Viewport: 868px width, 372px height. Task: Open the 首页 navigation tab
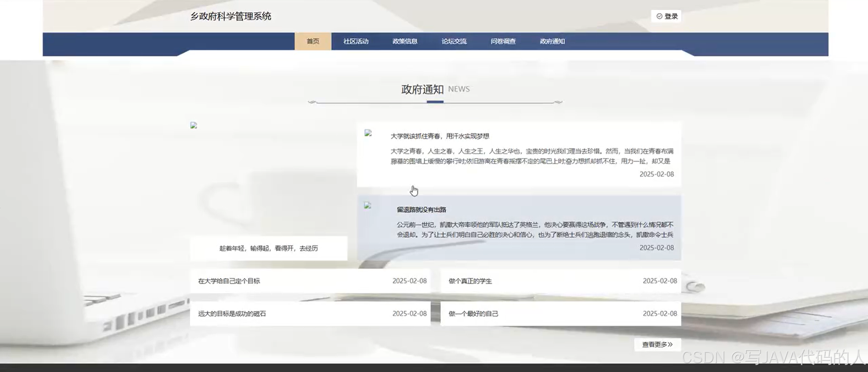[313, 41]
